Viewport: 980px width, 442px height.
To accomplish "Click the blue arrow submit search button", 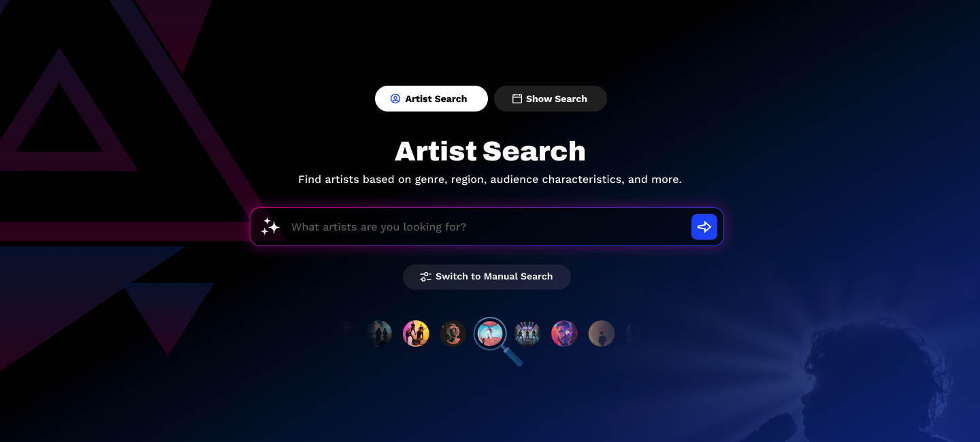I will point(704,226).
